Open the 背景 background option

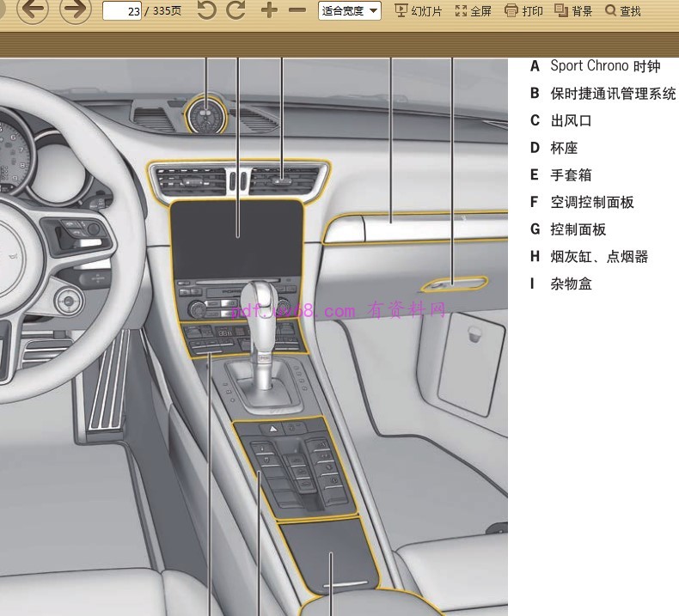tap(573, 11)
